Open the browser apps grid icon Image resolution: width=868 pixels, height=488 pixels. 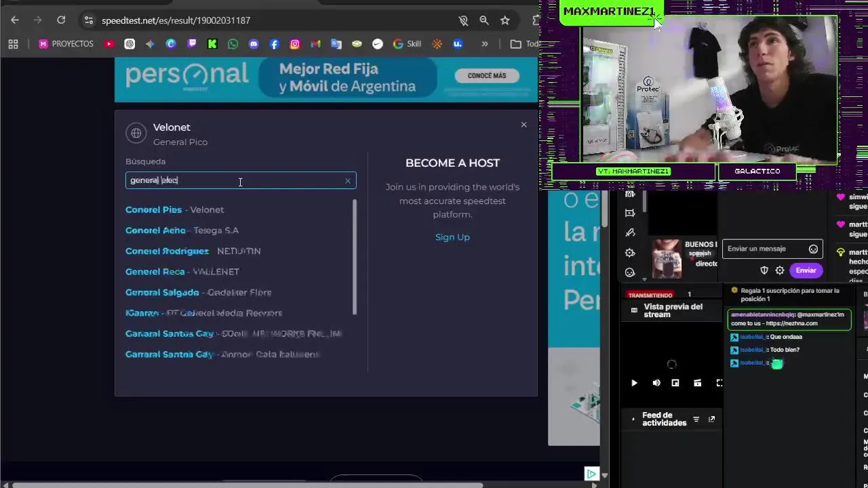click(13, 44)
